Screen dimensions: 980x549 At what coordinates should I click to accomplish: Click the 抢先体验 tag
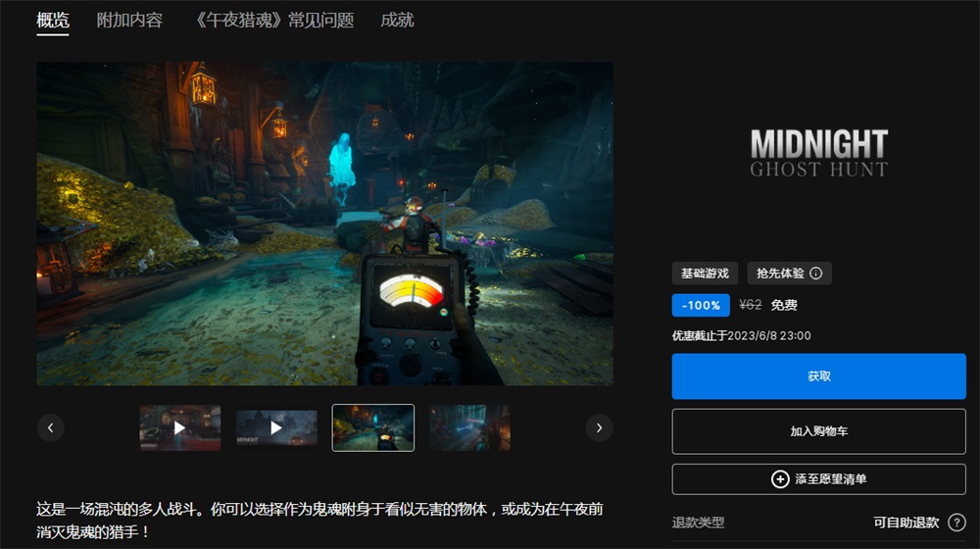789,274
